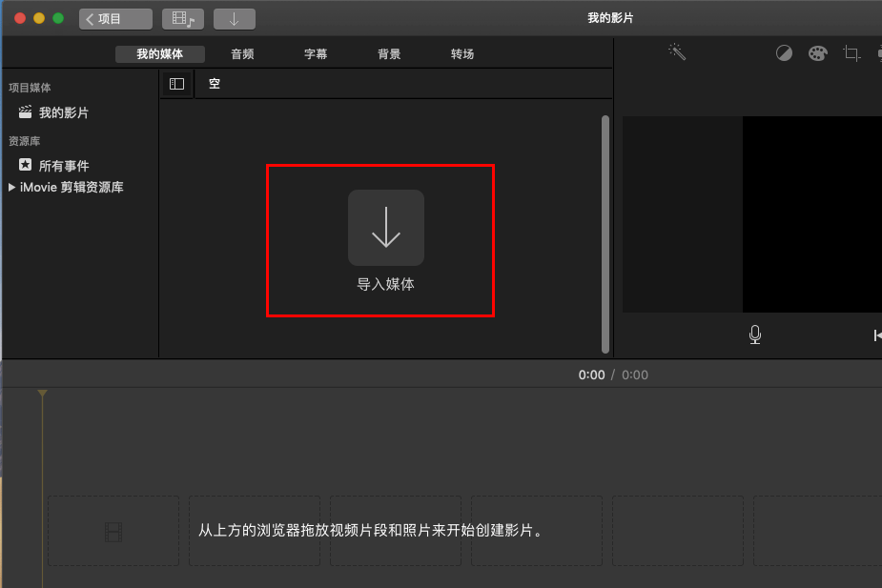Click the 项目媒体 section header
The height and width of the screenshot is (588, 882).
point(30,88)
